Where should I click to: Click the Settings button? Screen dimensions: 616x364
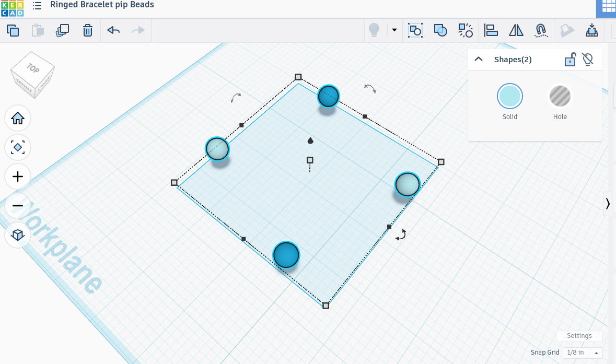point(579,336)
